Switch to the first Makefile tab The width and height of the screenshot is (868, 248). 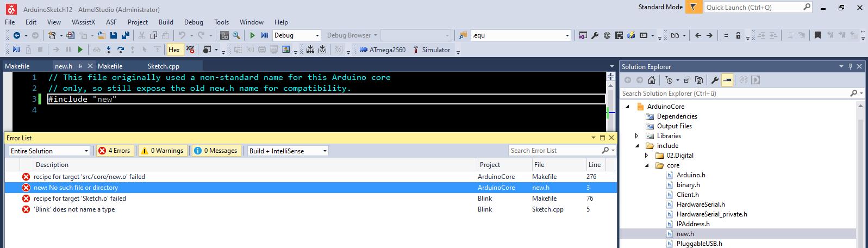[17, 66]
